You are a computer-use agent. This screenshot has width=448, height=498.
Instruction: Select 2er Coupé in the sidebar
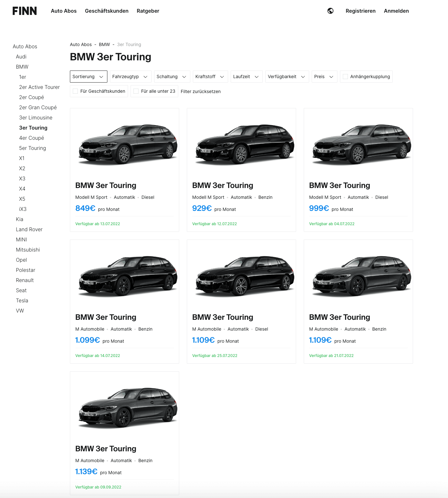31,97
